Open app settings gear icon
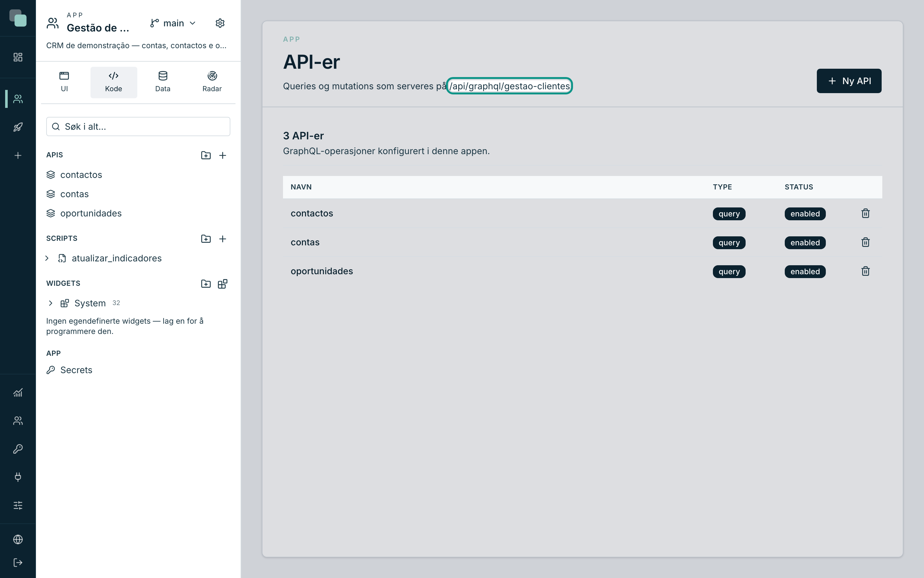The image size is (924, 578). click(x=220, y=23)
